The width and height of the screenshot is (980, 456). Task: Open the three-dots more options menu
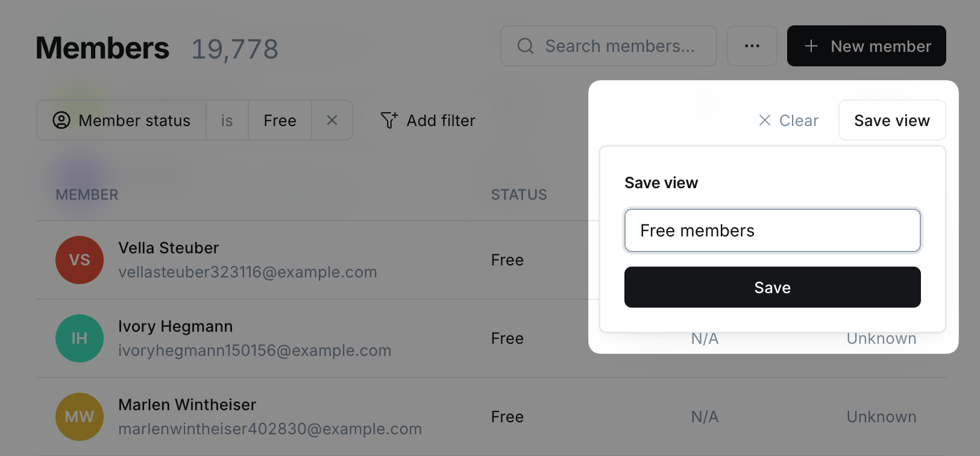coord(752,46)
